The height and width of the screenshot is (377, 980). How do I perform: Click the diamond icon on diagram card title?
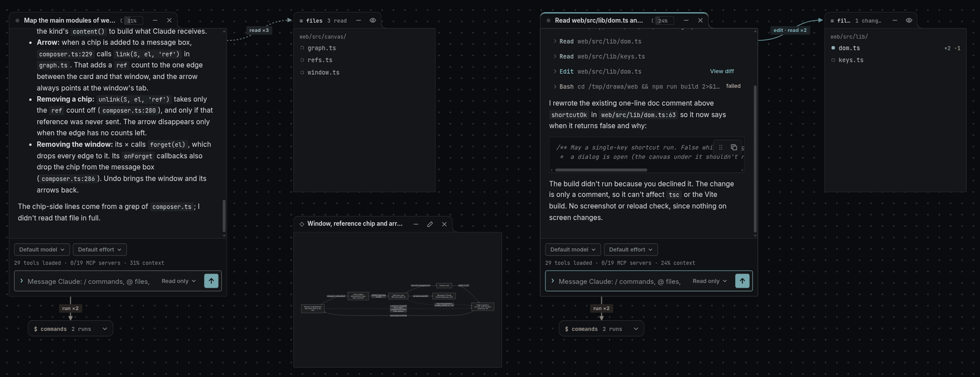[302, 224]
